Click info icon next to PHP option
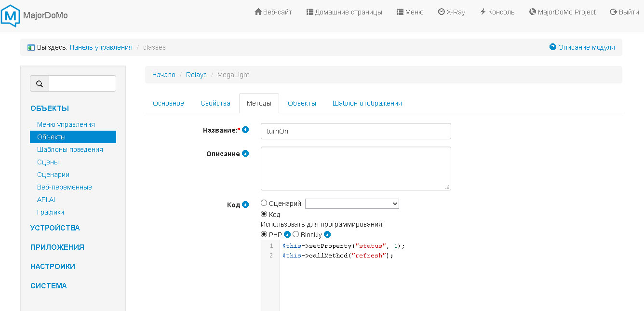Image resolution: width=644 pixels, height=311 pixels. click(x=287, y=234)
